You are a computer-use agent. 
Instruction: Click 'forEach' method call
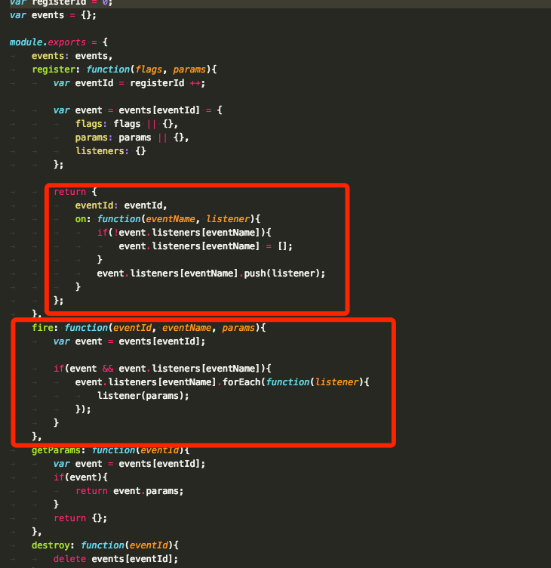pos(241,382)
